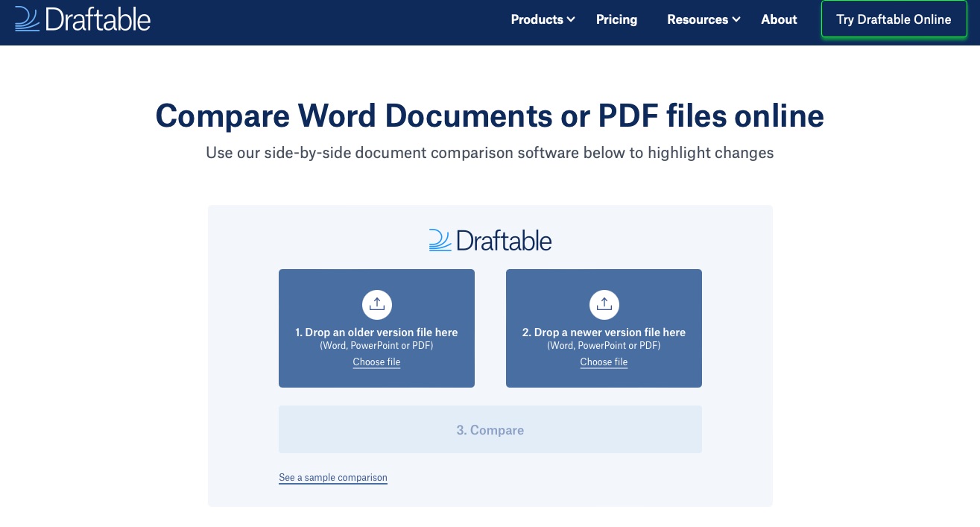Click the Draftable logo above the upload panels

pyautogui.click(x=490, y=239)
